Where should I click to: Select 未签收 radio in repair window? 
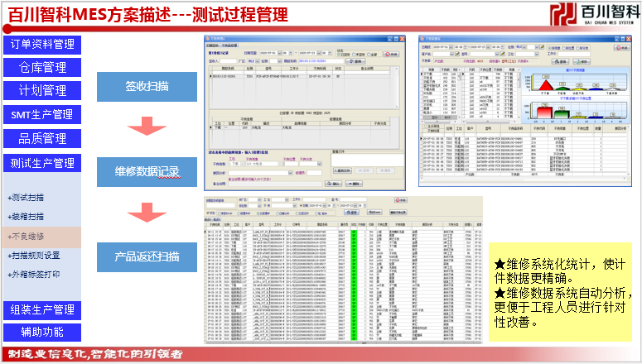(x=354, y=55)
